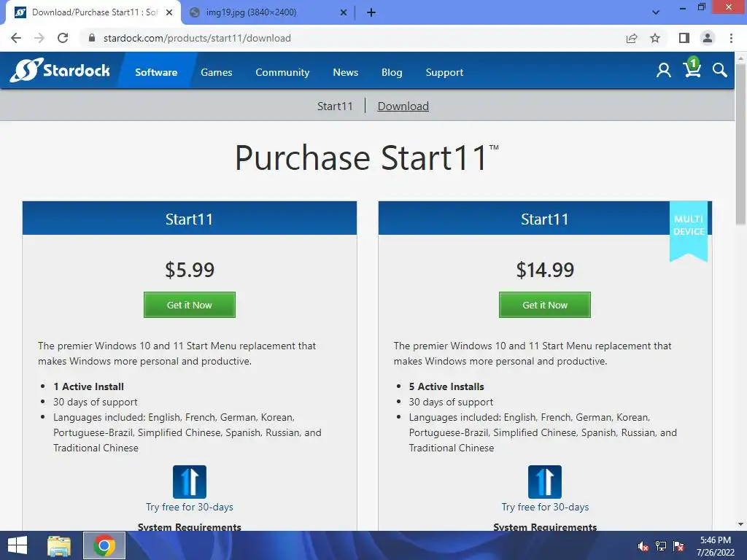Open the Action Center flag icon
The height and width of the screenshot is (560, 747).
(678, 546)
